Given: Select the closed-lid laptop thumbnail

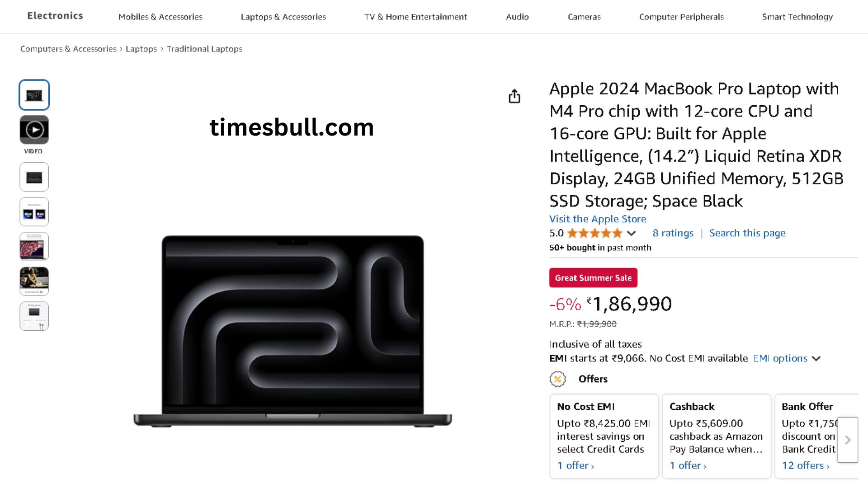Looking at the screenshot, I should point(34,177).
